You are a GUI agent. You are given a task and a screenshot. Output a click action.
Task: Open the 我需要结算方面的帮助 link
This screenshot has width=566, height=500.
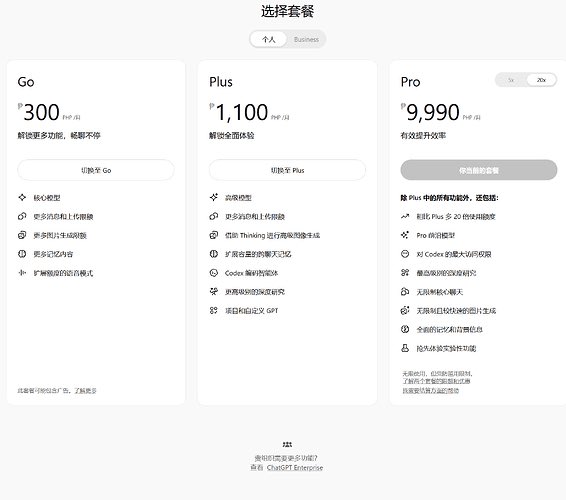[x=431, y=391]
